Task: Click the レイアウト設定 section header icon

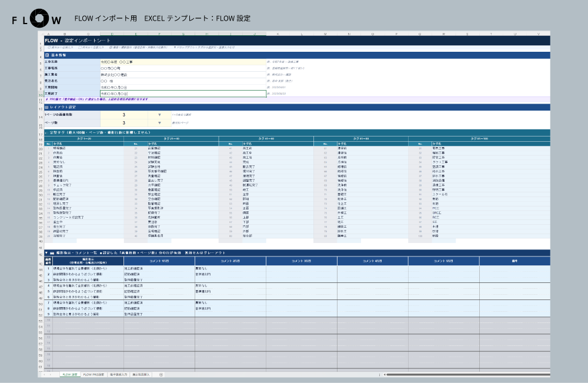Action: click(47, 107)
